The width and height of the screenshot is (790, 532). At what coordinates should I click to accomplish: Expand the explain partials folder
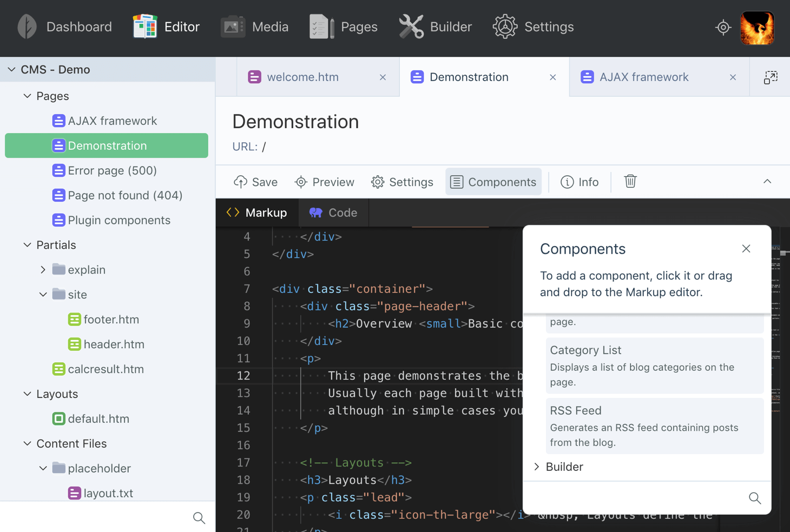[x=43, y=270]
